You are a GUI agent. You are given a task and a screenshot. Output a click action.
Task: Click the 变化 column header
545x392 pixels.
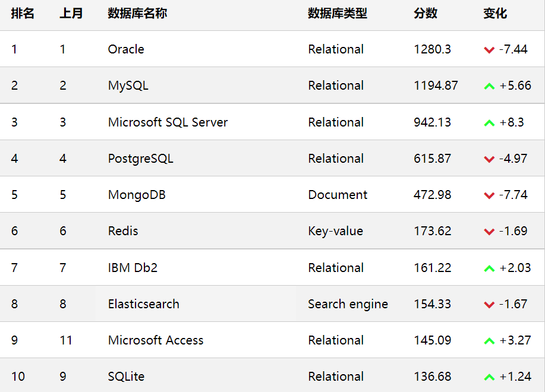(495, 14)
